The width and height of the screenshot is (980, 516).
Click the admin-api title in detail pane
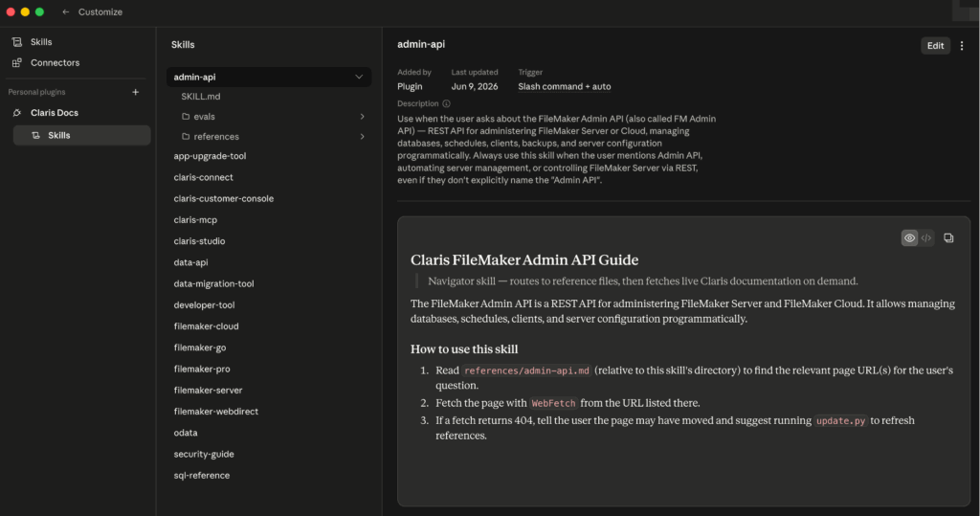coord(421,44)
